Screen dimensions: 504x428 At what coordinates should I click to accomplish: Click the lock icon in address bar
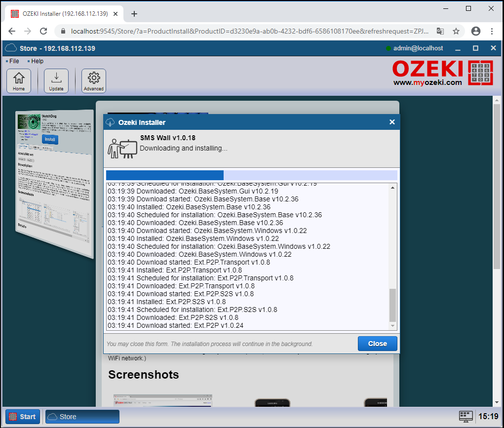click(63, 31)
